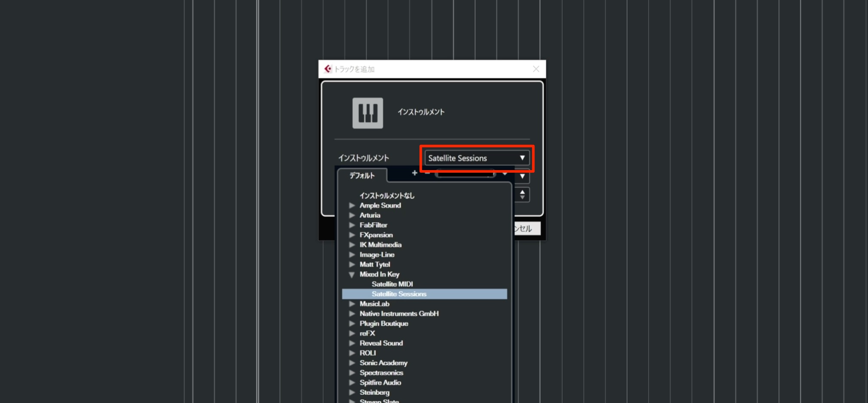Choose the Satellite MIDI plugin
Screen dimensions: 868x403
click(392, 284)
